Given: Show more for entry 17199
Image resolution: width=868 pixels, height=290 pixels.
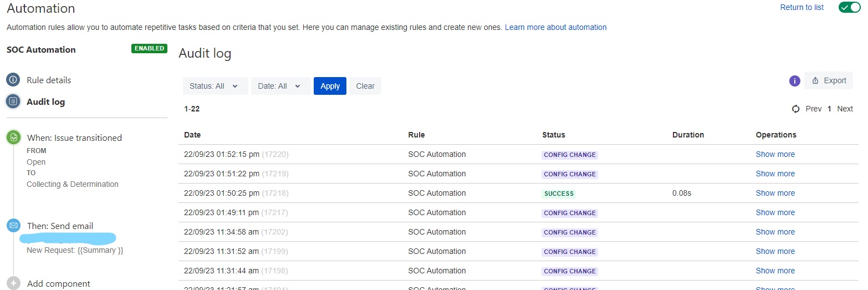Looking at the screenshot, I should point(775,251).
